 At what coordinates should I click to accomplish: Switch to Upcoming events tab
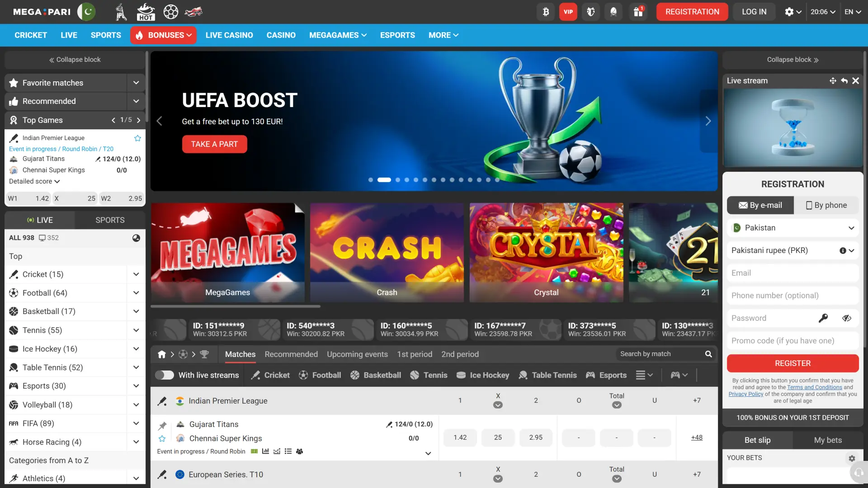click(x=357, y=354)
